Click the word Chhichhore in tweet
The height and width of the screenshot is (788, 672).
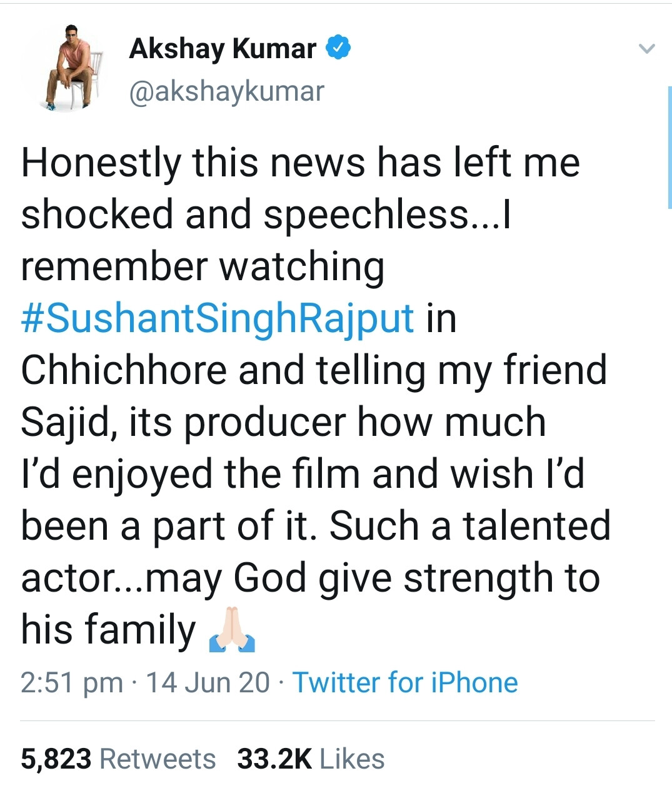click(x=124, y=370)
